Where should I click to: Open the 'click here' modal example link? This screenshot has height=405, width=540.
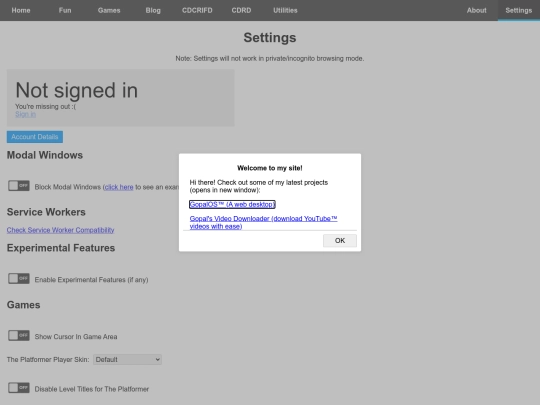pos(119,187)
